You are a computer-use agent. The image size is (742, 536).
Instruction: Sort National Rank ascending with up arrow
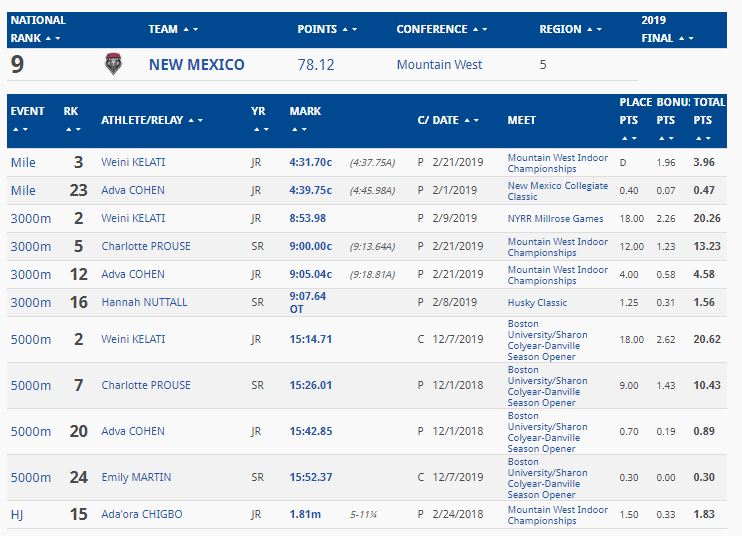48,38
